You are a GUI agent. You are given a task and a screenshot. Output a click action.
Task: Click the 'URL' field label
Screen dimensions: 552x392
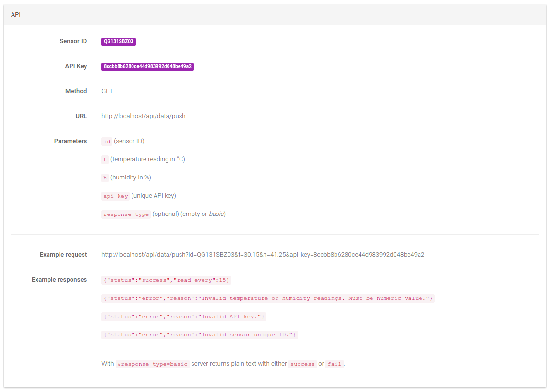click(x=81, y=116)
